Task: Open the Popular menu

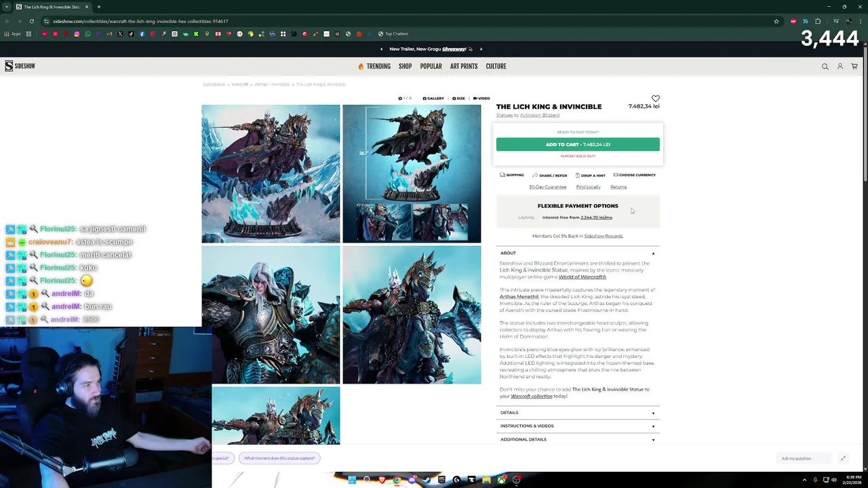Action: click(x=431, y=66)
